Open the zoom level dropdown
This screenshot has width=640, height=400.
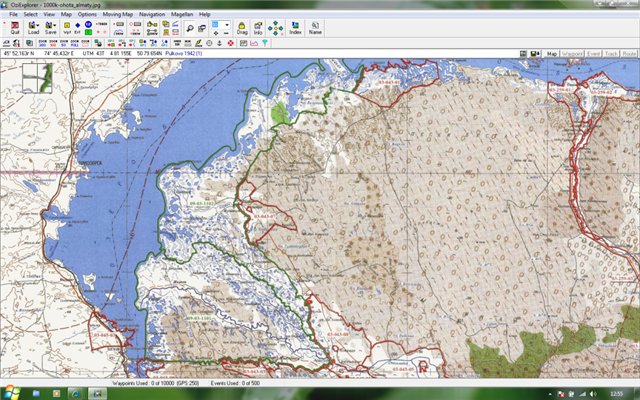pyautogui.click(x=227, y=24)
